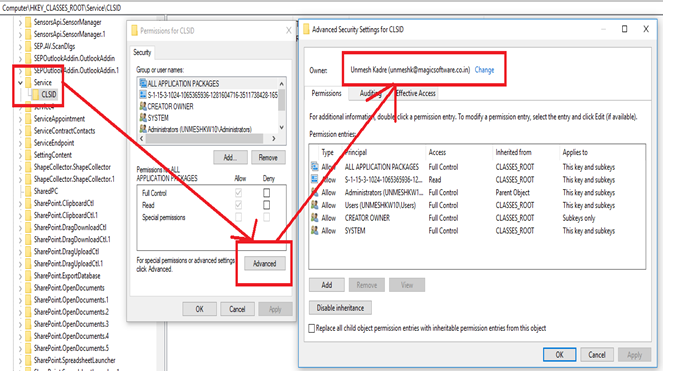Screen dimensions: 694x374
Task: Switch to the Auditing tab
Action: coord(370,93)
